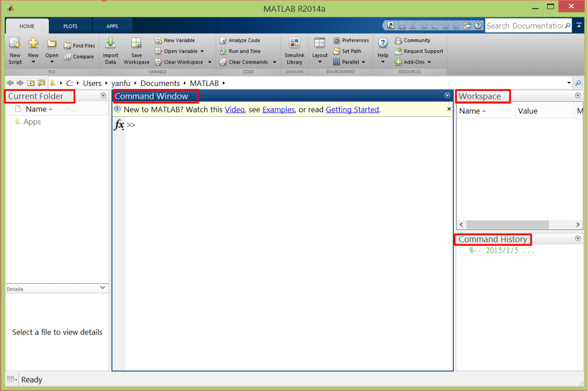Open the Command History actions menu
The width and height of the screenshot is (588, 391).
(x=578, y=238)
